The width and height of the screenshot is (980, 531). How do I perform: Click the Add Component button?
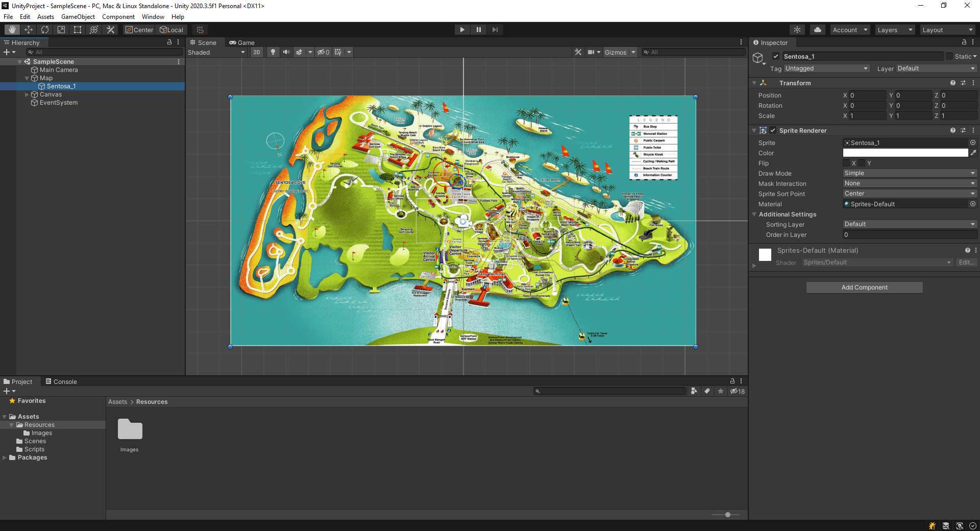tap(864, 287)
